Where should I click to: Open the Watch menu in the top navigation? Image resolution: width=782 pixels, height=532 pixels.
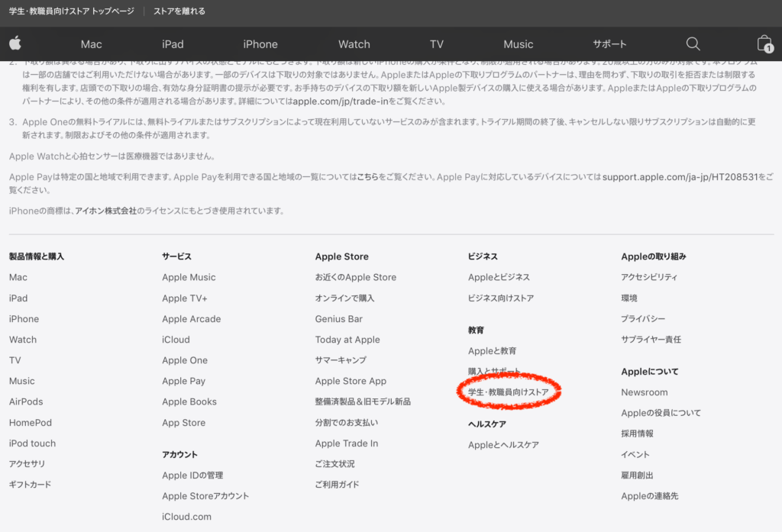pos(354,44)
